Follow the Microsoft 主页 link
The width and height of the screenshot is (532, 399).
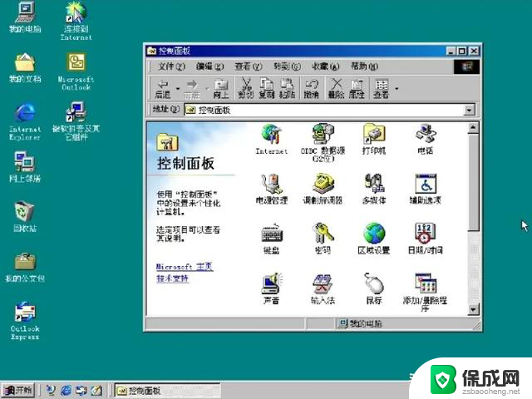point(185,267)
